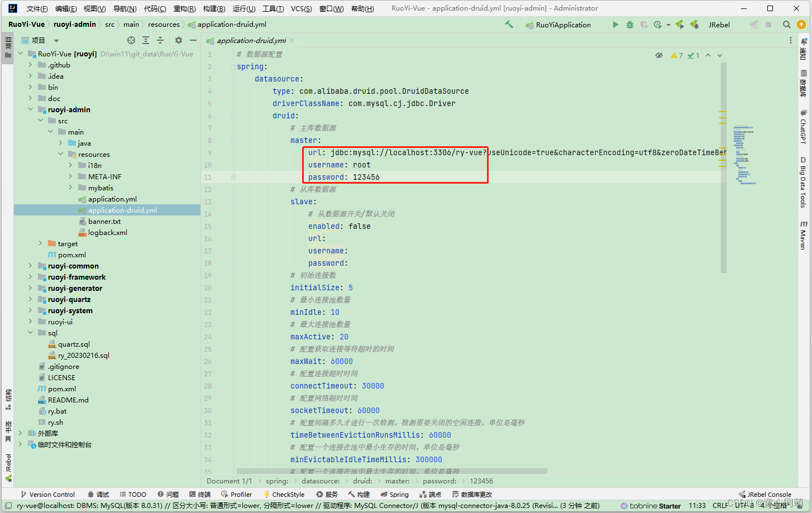Open Search Everywhere magnifier icon
Screen dimensions: 812x513
[x=787, y=25]
